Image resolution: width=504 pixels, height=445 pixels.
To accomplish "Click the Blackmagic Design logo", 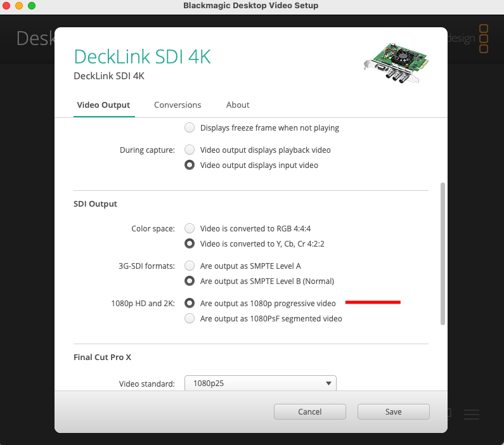I will coord(483,39).
